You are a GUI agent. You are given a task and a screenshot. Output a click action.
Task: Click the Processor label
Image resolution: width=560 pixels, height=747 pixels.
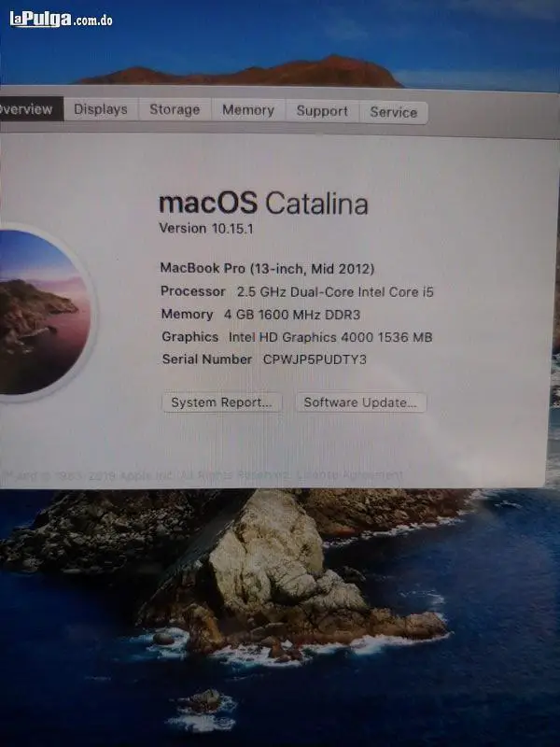pos(193,291)
